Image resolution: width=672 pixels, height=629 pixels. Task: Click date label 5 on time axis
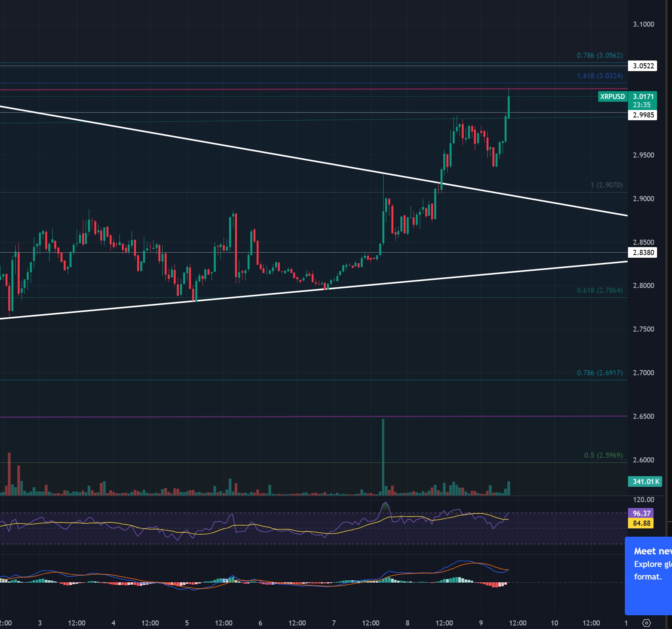tap(187, 623)
